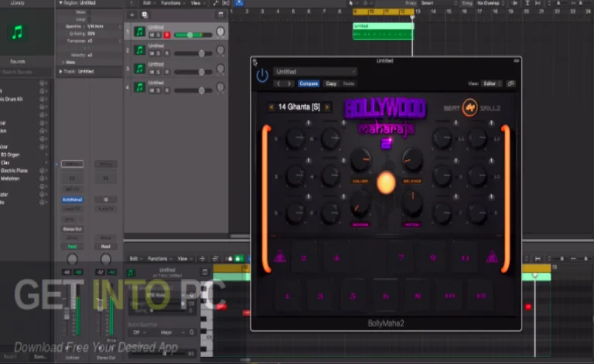
Task: Toggle the region Loop checkbox
Action: 89,19
